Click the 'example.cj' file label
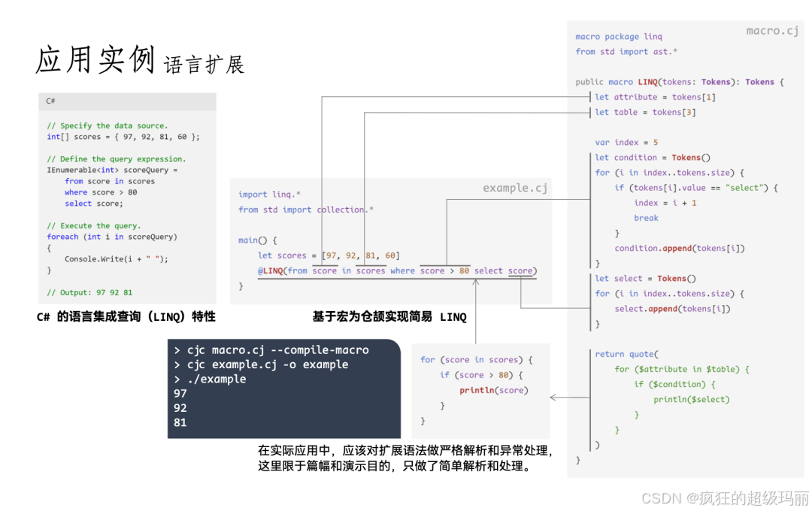Viewport: 812px width, 511px height. click(x=515, y=188)
